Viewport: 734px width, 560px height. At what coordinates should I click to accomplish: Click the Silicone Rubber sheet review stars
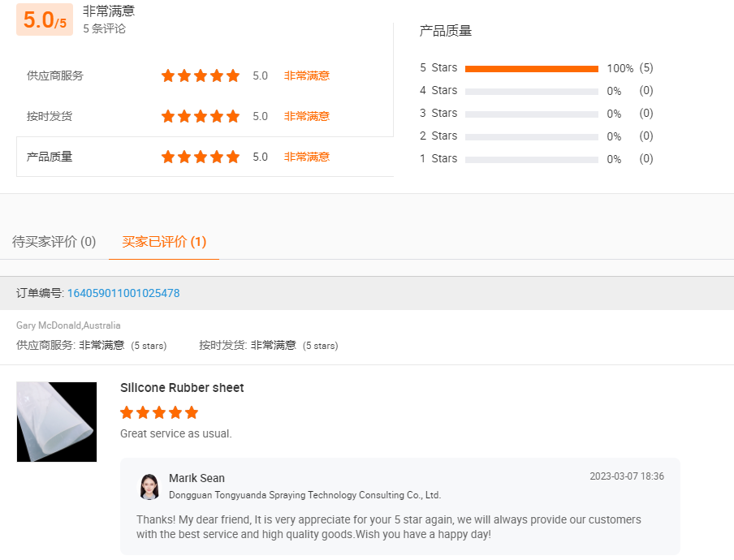click(x=159, y=412)
